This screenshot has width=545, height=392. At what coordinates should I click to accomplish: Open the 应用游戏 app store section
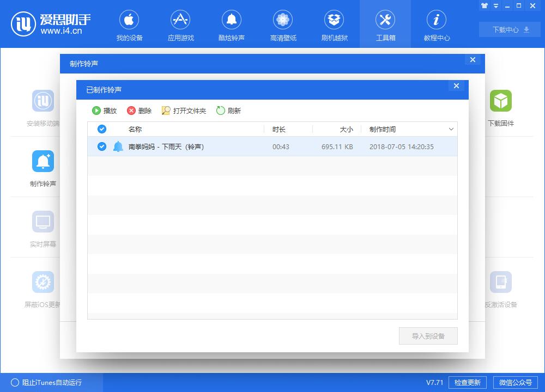(x=180, y=24)
